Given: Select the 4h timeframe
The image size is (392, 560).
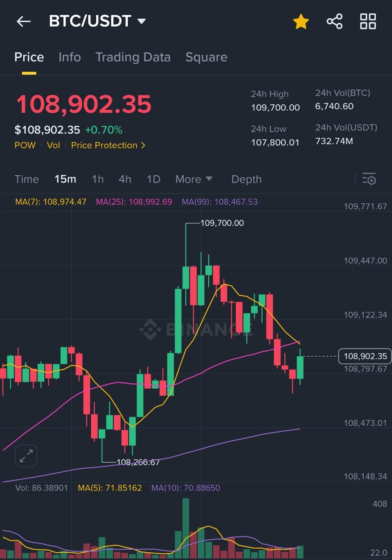Looking at the screenshot, I should [125, 179].
